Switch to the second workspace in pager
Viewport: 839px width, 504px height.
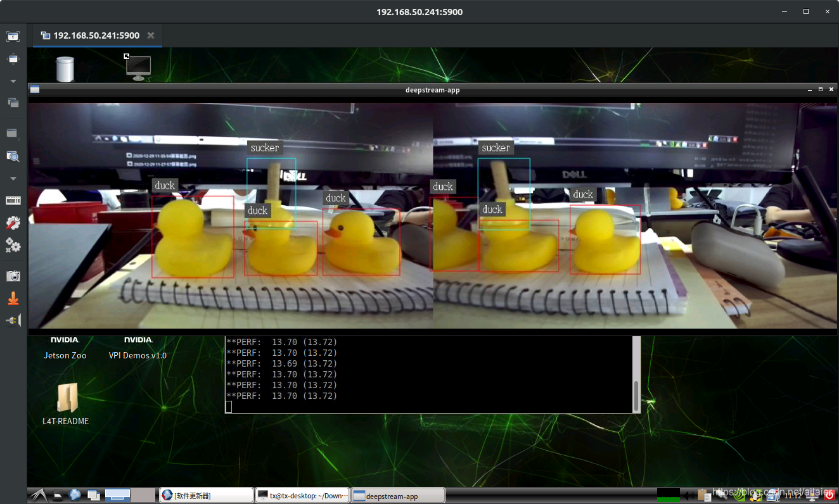coord(144,495)
